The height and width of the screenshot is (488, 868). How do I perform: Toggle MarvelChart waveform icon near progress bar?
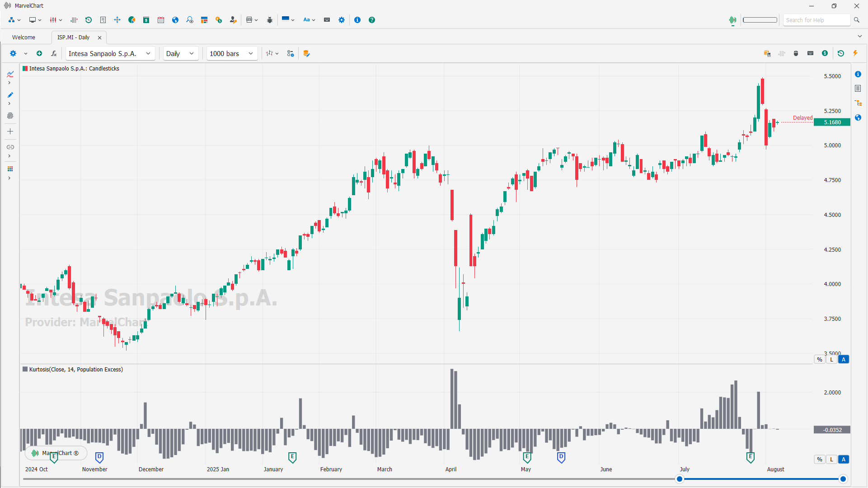point(733,20)
